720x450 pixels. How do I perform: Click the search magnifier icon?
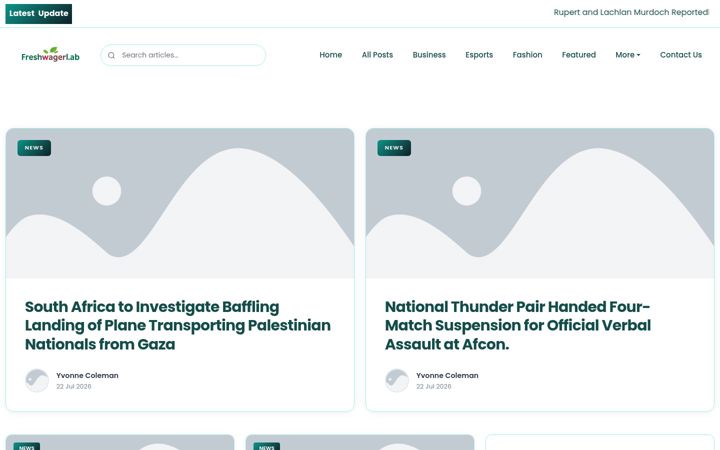pyautogui.click(x=111, y=55)
